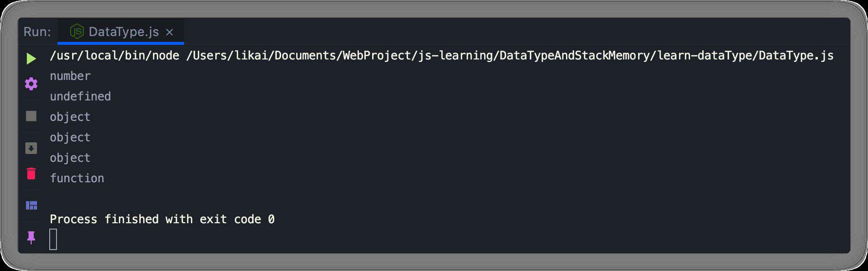Click the restore layout icon
868x271 pixels.
point(31,205)
